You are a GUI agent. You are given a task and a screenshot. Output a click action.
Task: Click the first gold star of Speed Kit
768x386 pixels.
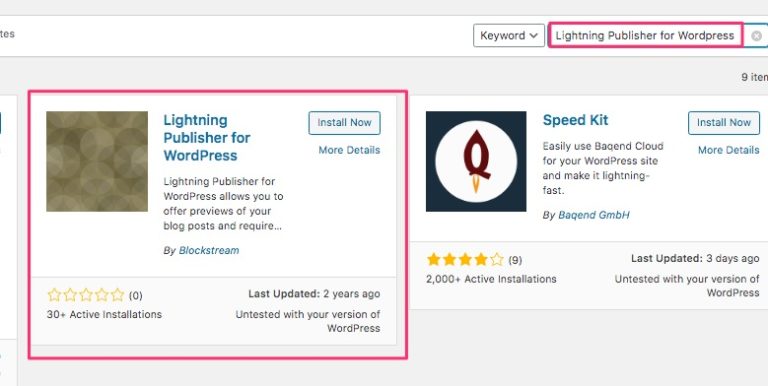433,260
